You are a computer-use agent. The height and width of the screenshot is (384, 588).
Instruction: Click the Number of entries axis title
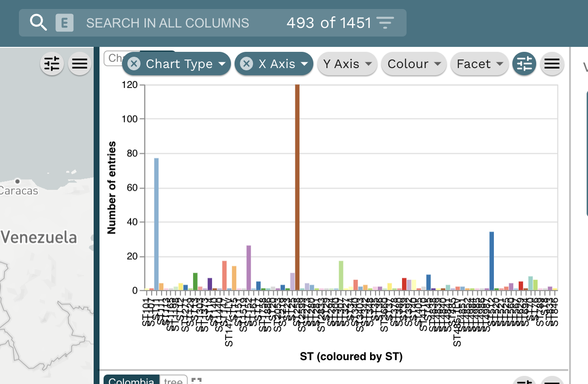[112, 188]
